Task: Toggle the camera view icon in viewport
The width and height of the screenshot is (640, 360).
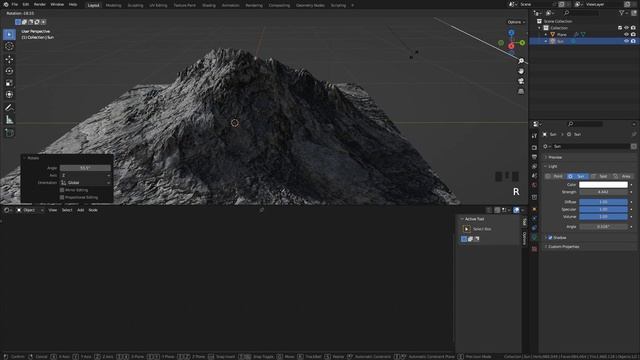Action: pyautogui.click(x=521, y=81)
